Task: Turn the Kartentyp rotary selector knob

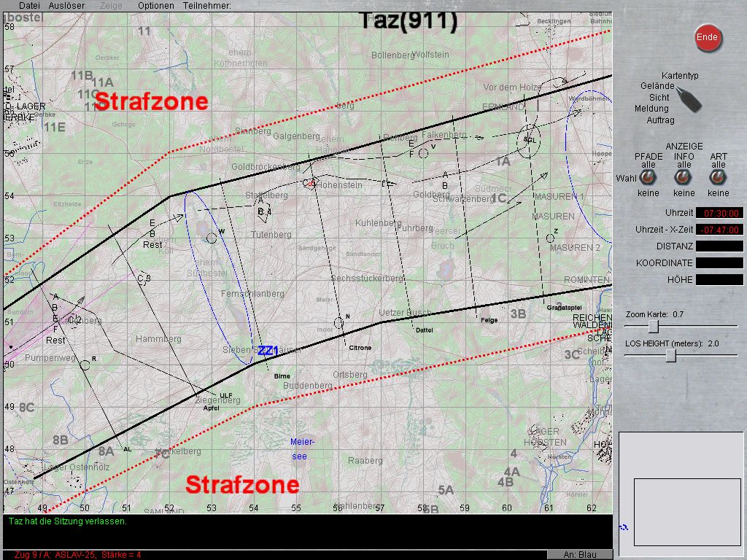Action: 688,99
